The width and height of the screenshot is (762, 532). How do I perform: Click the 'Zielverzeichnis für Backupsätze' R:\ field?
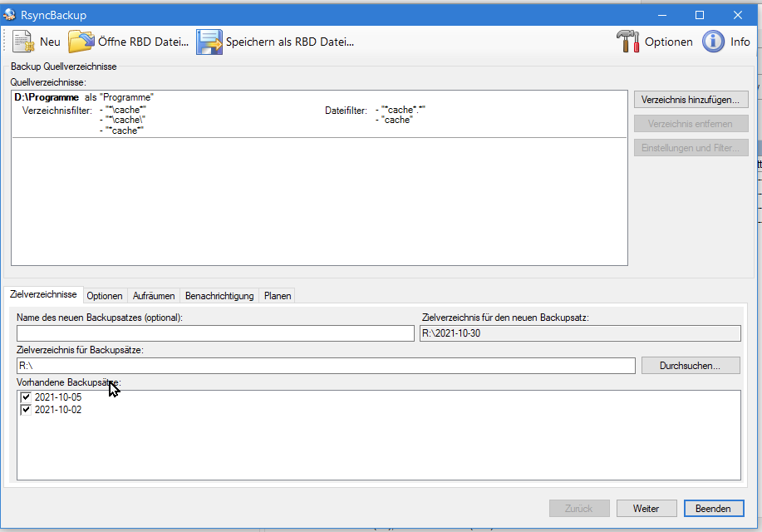point(326,366)
